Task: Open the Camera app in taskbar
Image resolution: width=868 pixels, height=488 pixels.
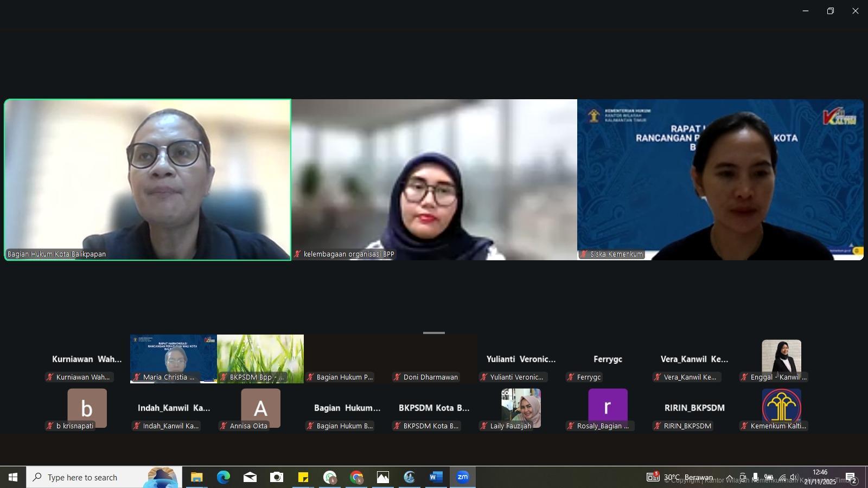Action: pos(277,477)
